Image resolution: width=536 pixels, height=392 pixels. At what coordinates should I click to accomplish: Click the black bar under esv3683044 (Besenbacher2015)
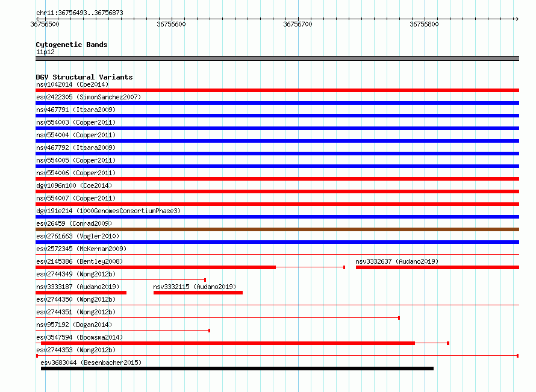(x=237, y=369)
